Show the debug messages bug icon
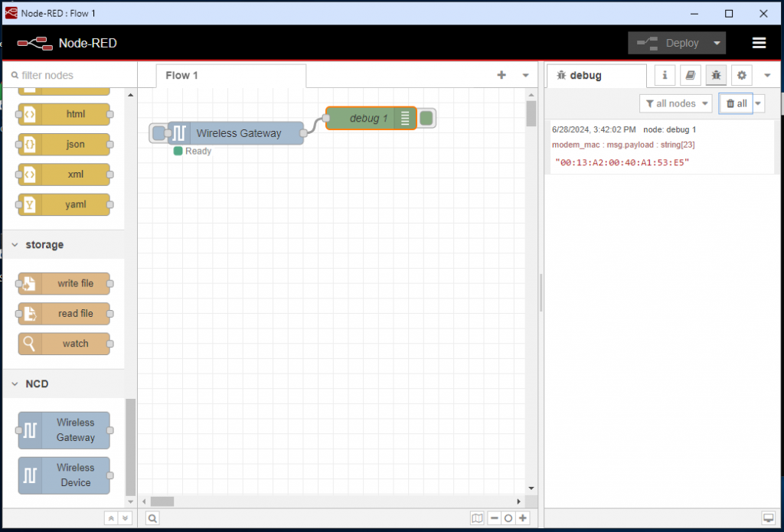This screenshot has height=532, width=784. click(716, 75)
